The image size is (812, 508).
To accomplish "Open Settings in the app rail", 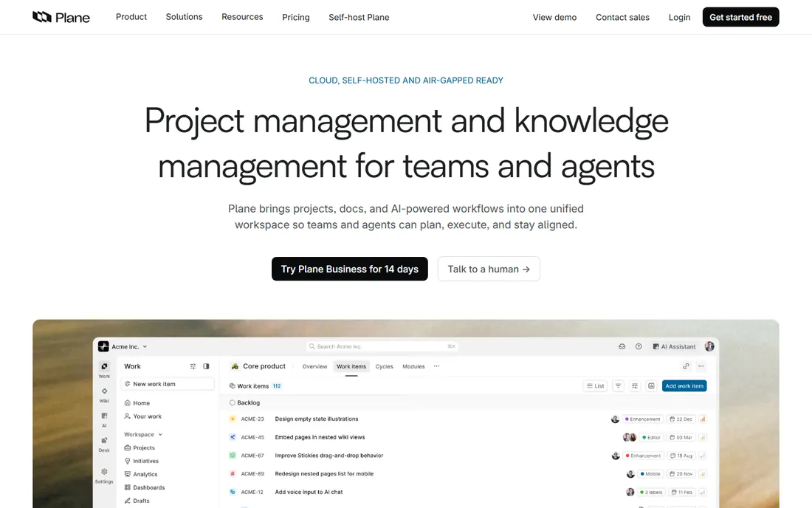I will 104,475.
